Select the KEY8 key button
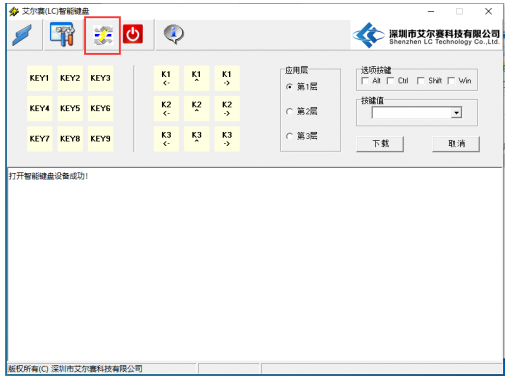Screen dimensions: 515x382 [x=70, y=139]
